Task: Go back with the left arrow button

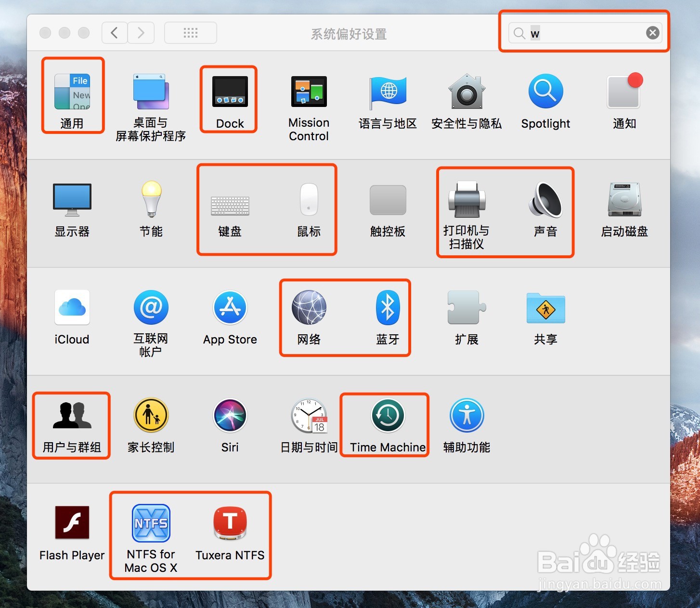Action: point(115,33)
